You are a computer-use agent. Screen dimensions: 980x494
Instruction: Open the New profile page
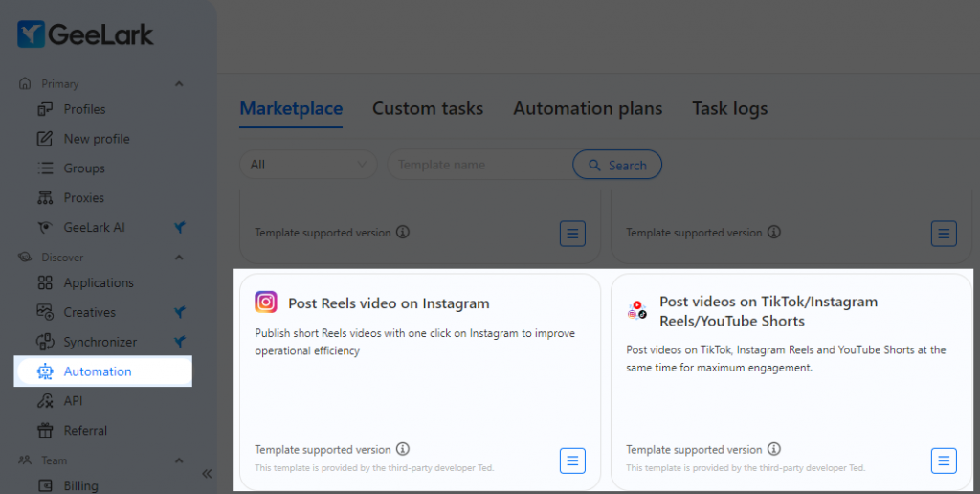(x=97, y=139)
